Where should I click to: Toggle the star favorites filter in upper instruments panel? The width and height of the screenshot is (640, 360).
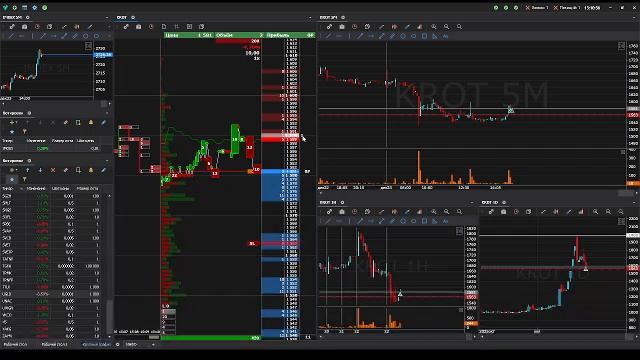click(x=12, y=131)
